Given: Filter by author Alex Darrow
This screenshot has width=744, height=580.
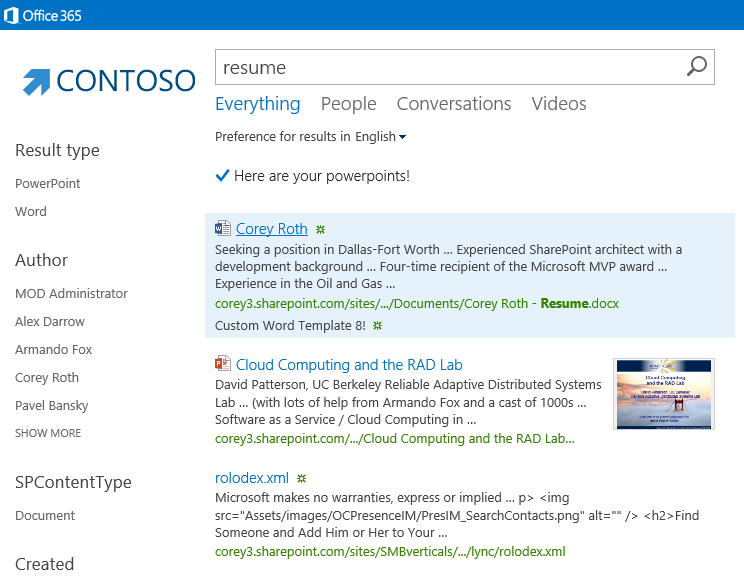Looking at the screenshot, I should pyautogui.click(x=50, y=322).
